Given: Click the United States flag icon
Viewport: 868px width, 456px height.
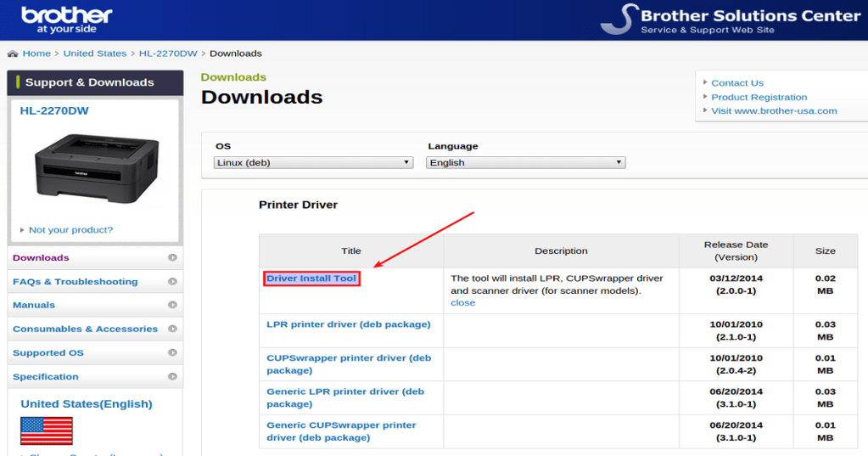Looking at the screenshot, I should 46,431.
